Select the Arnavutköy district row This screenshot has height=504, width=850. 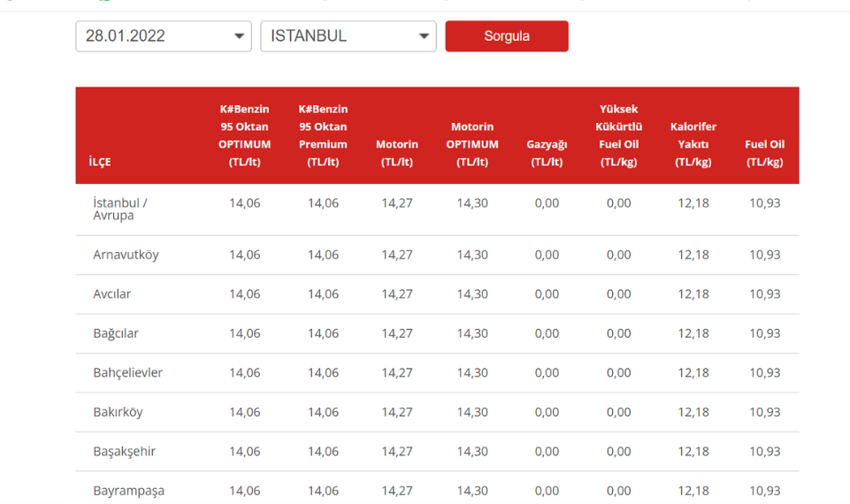126,255
